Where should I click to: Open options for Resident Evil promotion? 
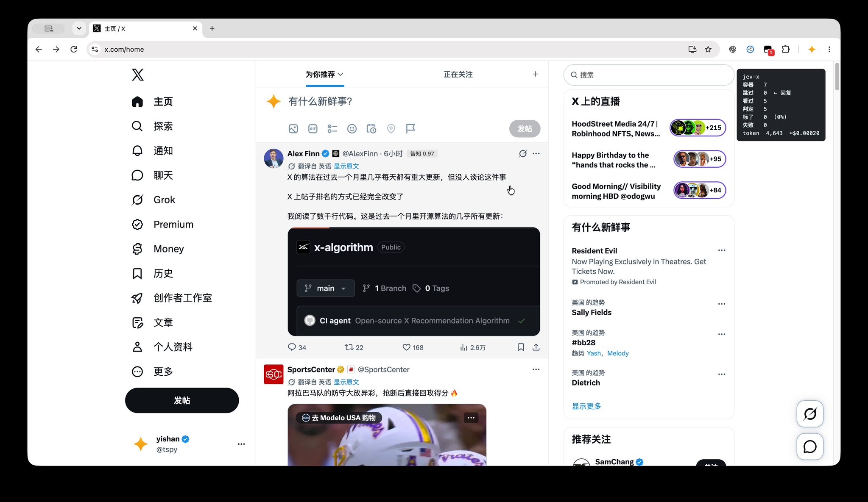[721, 250]
